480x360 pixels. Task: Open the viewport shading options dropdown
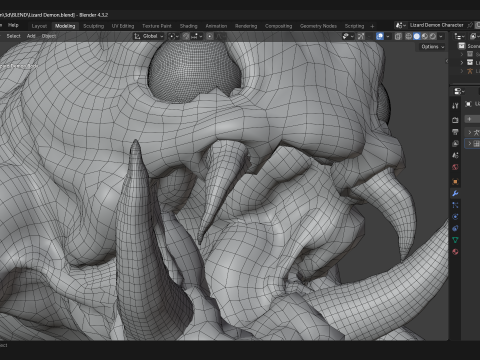point(441,36)
